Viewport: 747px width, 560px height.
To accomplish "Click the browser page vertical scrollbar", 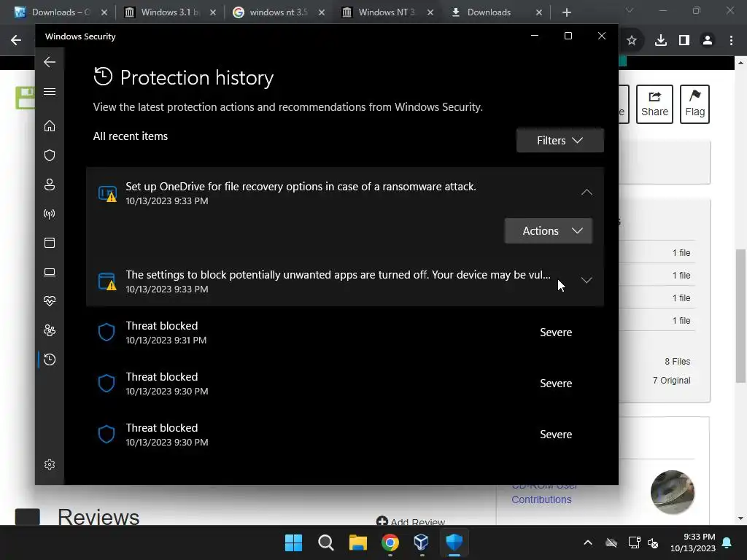I will coord(740,315).
